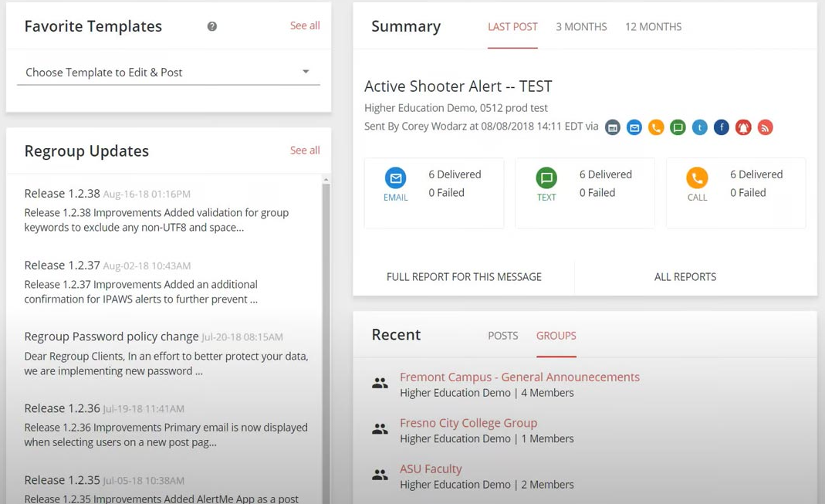Click the orange CALL delivery icon
The width and height of the screenshot is (825, 504).
[697, 178]
